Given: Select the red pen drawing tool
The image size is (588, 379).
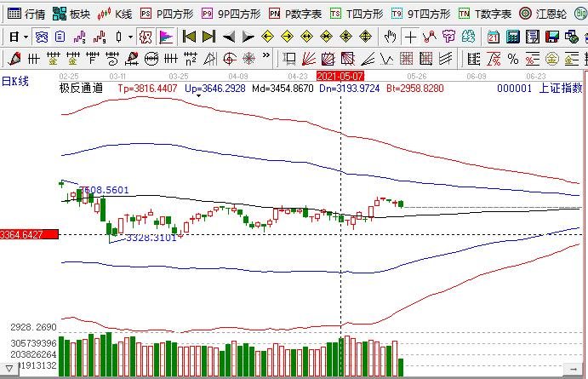Looking at the screenshot, I should [x=14, y=59].
